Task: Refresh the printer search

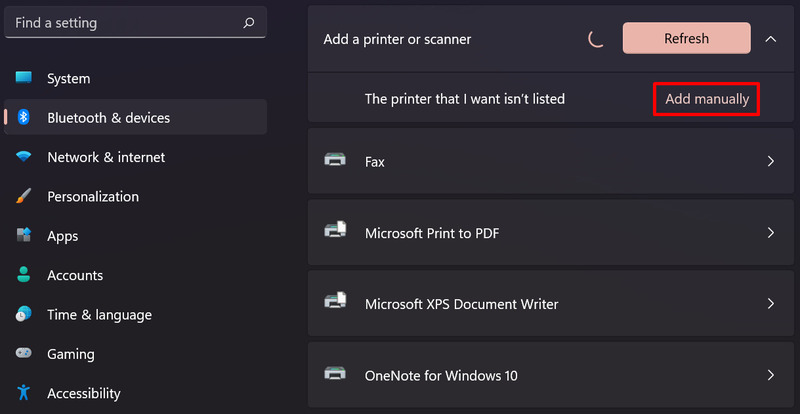Action: 686,38
